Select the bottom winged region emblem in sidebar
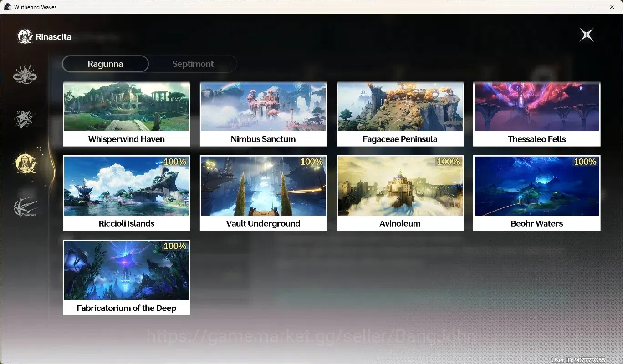This screenshot has height=364, width=623. point(25,207)
